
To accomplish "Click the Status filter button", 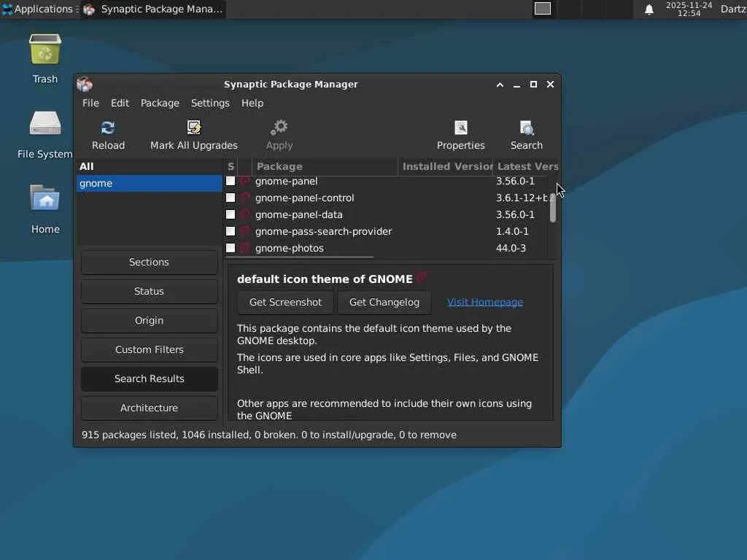I will pyautogui.click(x=149, y=291).
